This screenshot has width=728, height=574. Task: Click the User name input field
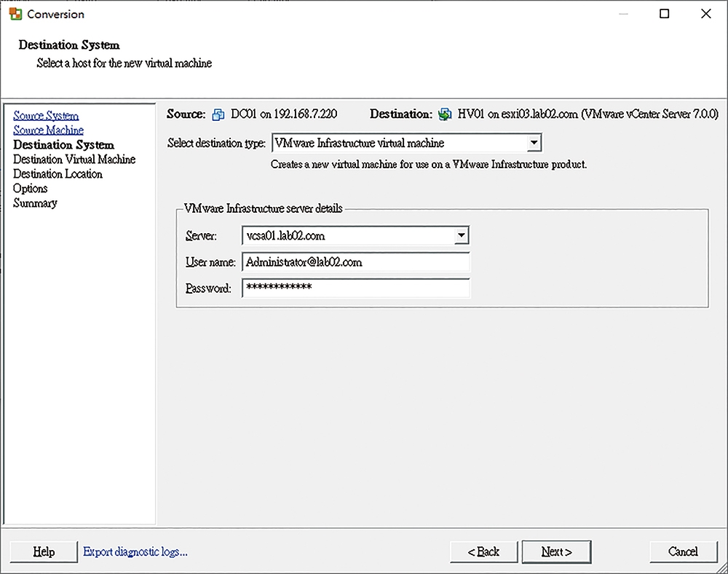tap(356, 262)
